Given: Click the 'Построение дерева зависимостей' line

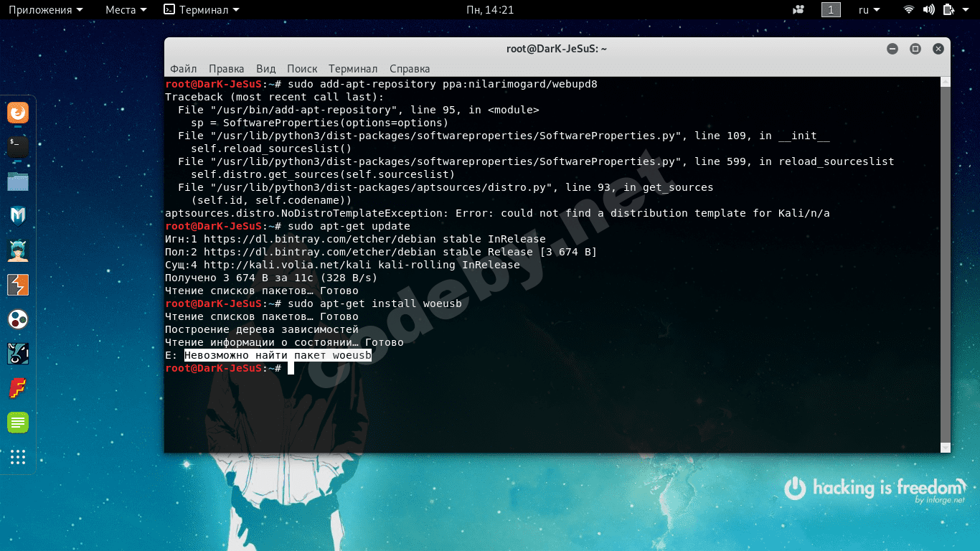Looking at the screenshot, I should (x=262, y=329).
